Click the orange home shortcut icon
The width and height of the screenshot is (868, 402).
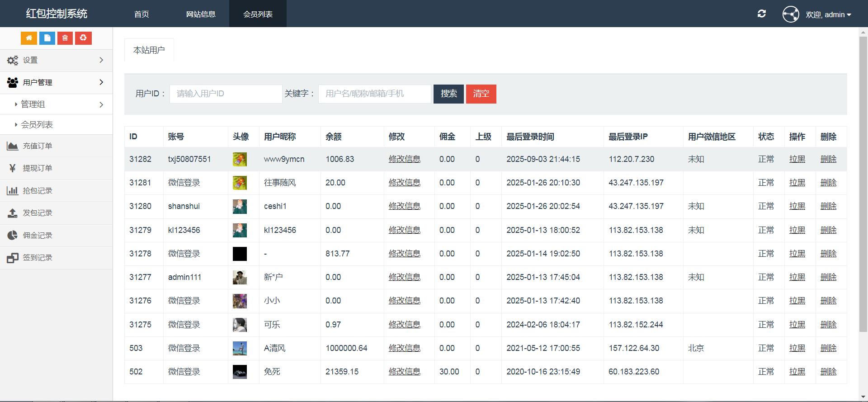coord(29,38)
